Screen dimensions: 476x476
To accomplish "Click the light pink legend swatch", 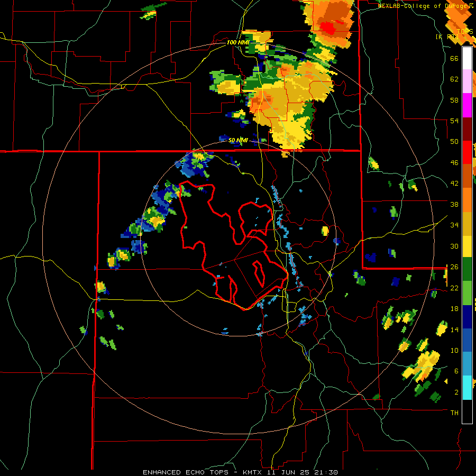I will [x=467, y=81].
